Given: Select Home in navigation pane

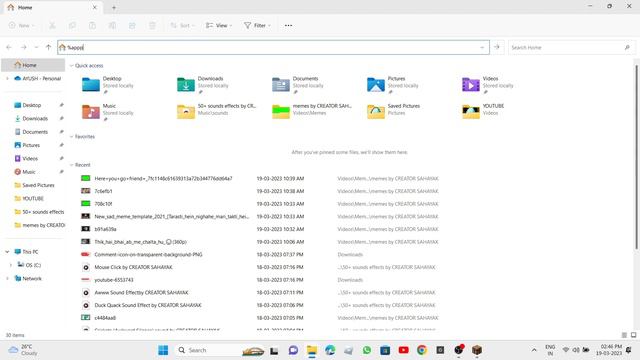Looking at the screenshot, I should tap(33, 65).
